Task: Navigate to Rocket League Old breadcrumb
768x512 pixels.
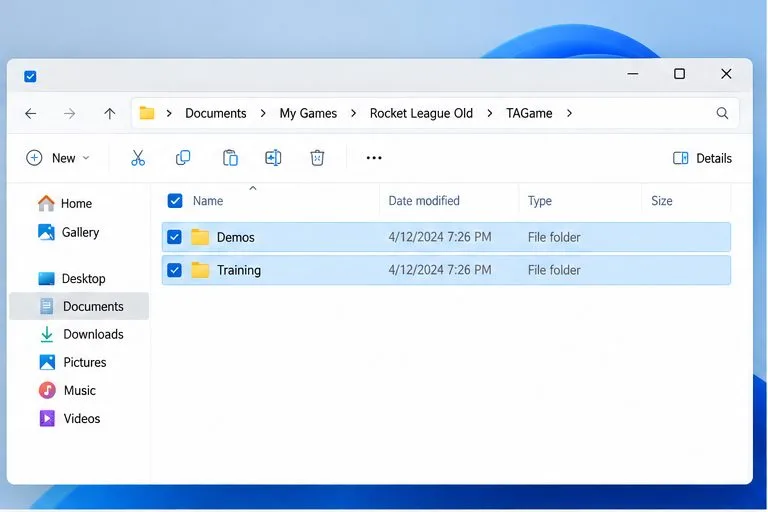Action: click(x=421, y=114)
